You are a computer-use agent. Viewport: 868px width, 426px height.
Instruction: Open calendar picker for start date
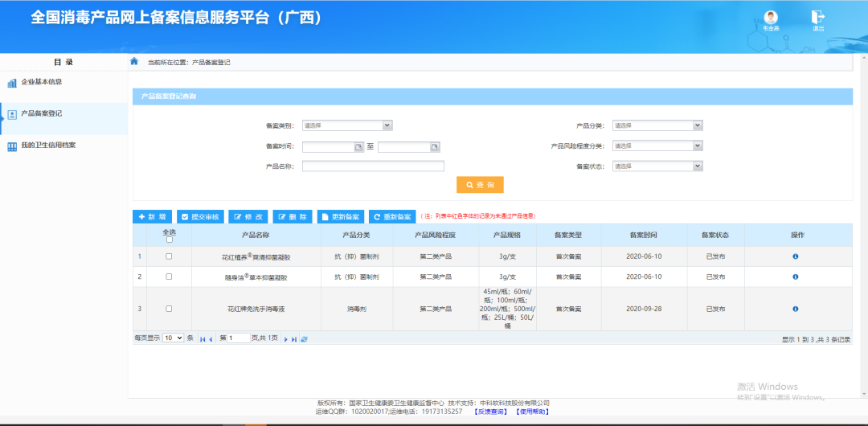click(358, 147)
